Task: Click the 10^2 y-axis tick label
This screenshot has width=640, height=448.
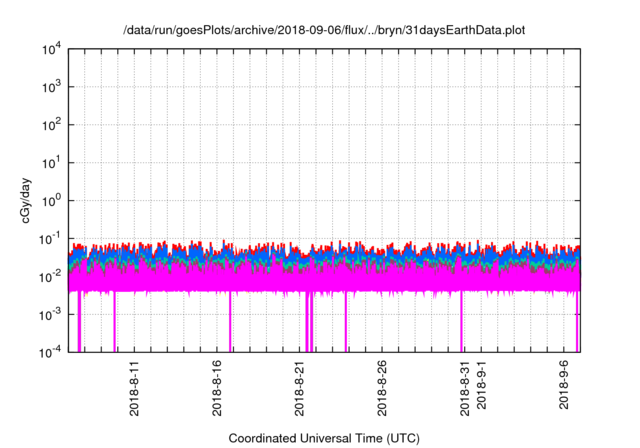Action: pyautogui.click(x=52, y=125)
